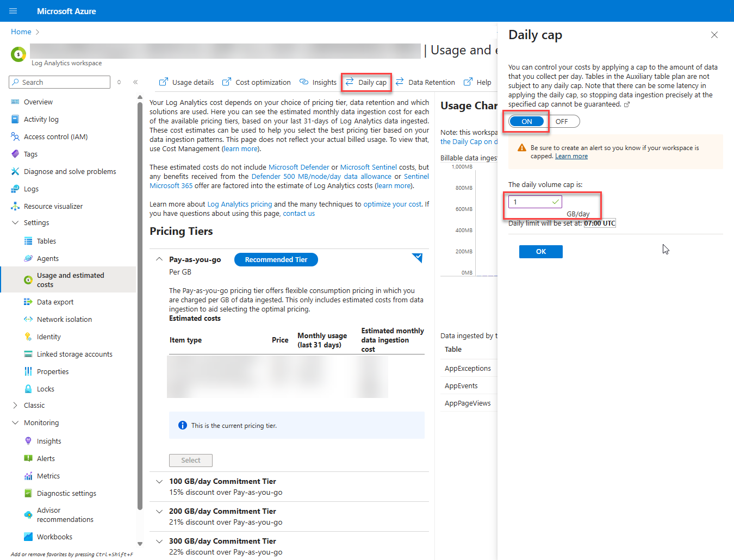The image size is (734, 560).
Task: Click the contact us link
Action: click(299, 213)
